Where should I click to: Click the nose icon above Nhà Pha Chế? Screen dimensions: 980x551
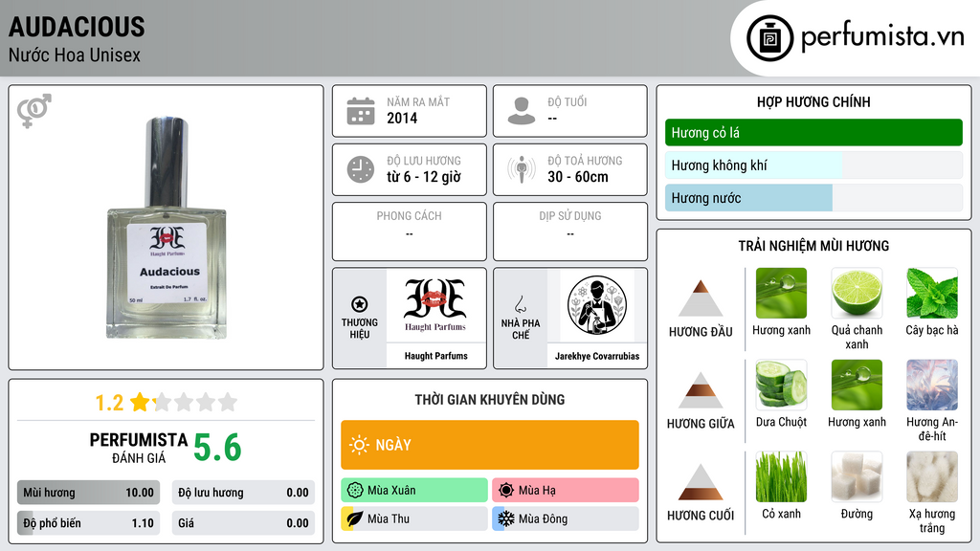tap(520, 304)
